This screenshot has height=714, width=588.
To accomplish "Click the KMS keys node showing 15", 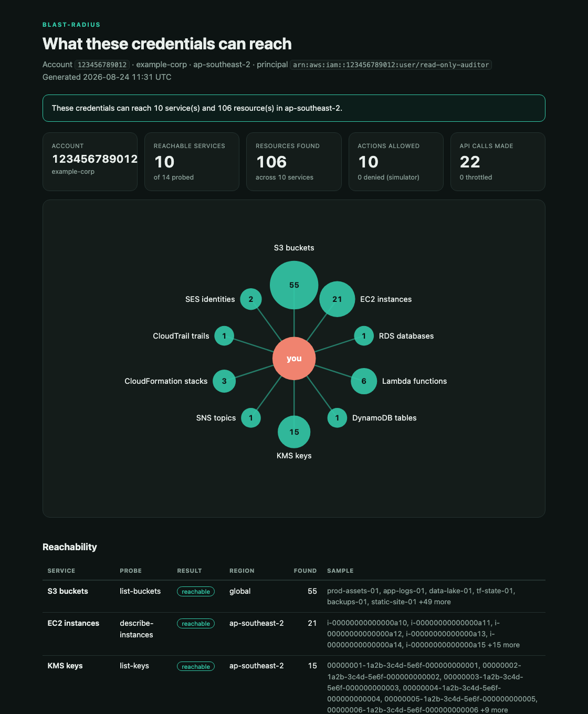I will pyautogui.click(x=294, y=432).
